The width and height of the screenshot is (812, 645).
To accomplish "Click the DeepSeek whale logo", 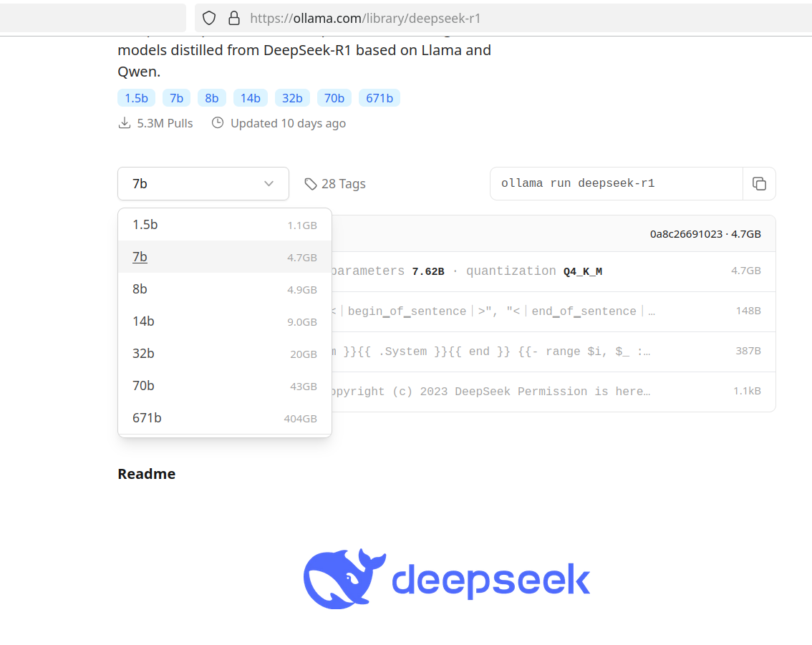I will pyautogui.click(x=344, y=578).
